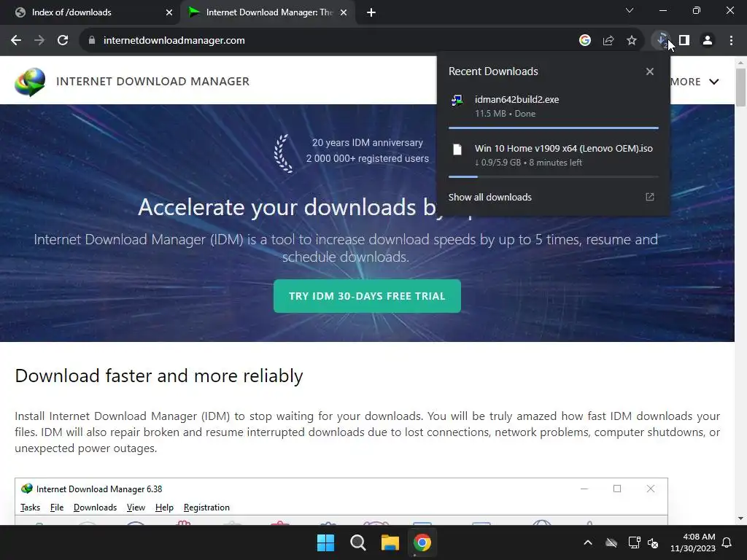
Task: Click INTERNET DOWNLOAD MANAGER site title
Action: tap(152, 82)
